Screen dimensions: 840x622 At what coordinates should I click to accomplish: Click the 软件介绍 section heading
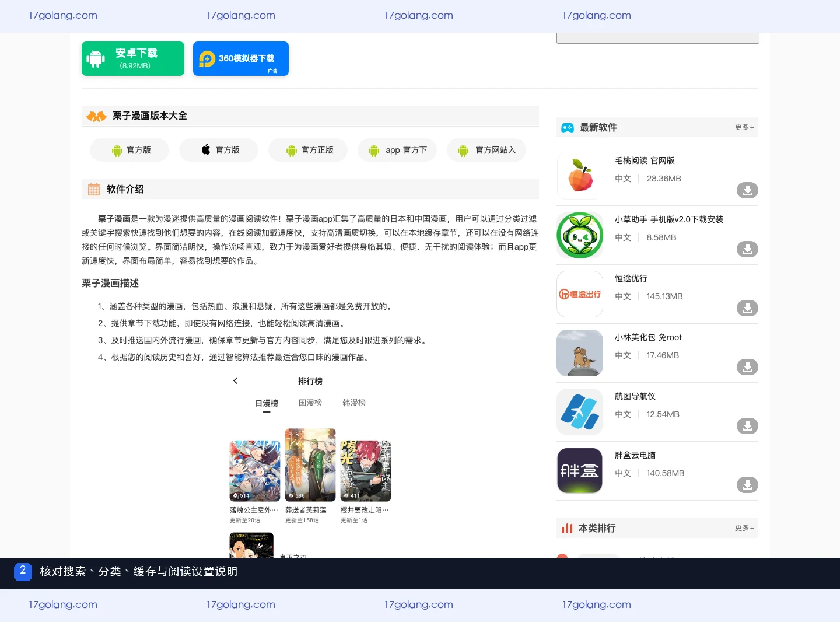pos(125,189)
